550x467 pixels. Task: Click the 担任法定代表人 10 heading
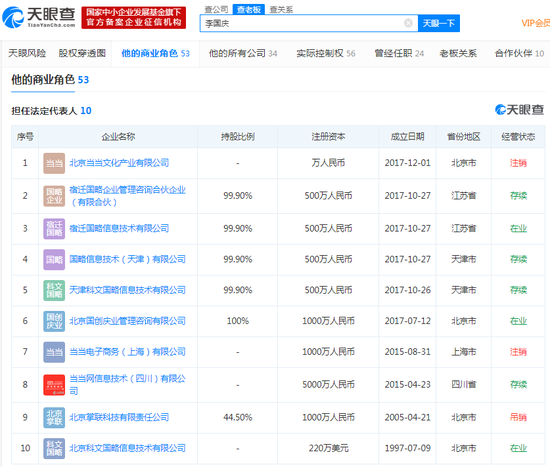(51, 111)
